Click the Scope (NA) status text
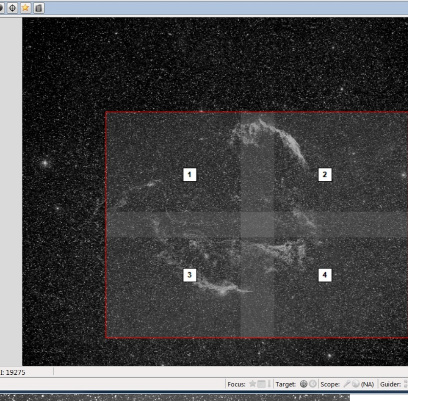 click(x=367, y=384)
